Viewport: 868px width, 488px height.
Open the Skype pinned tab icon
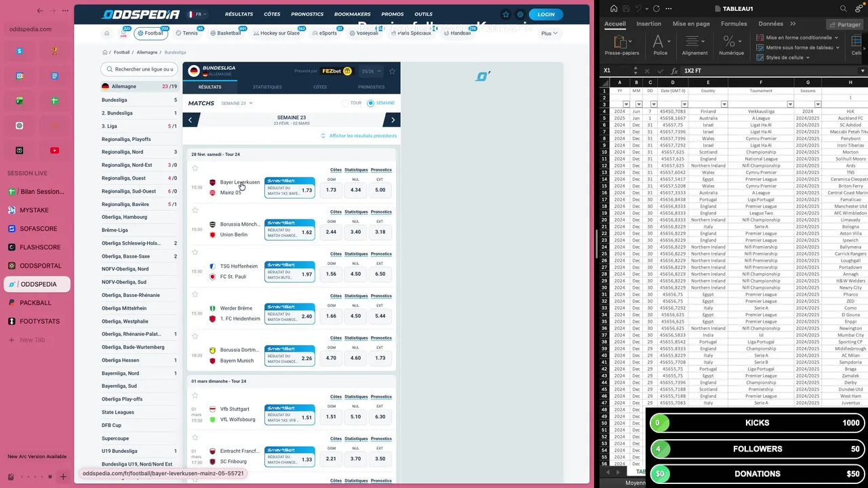coord(20,51)
